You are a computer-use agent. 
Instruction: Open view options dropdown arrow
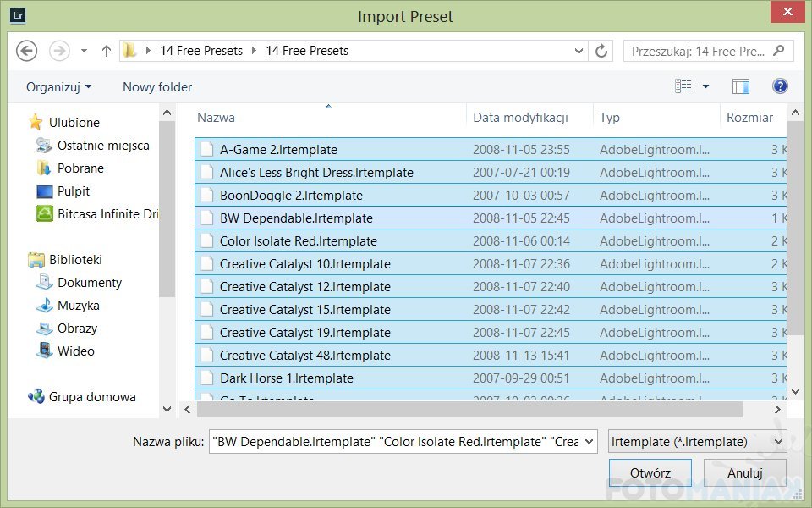705,86
